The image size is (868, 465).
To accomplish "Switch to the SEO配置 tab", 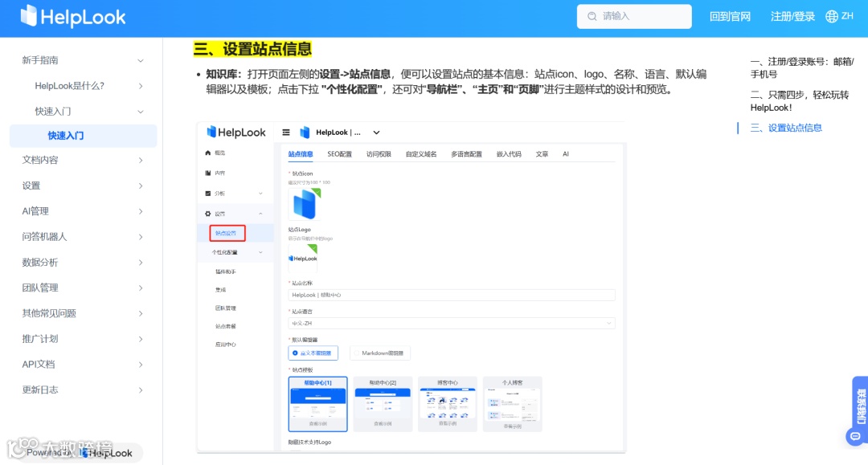I will coord(341,154).
